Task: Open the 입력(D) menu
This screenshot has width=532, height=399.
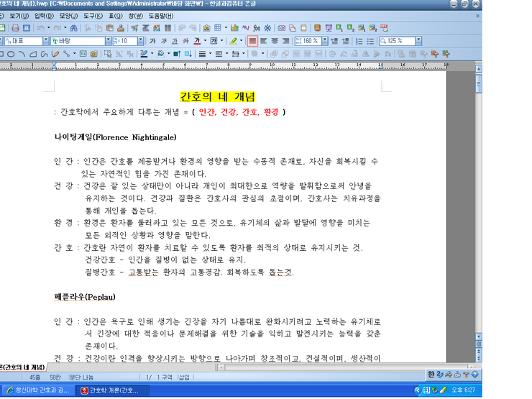Action: point(44,16)
